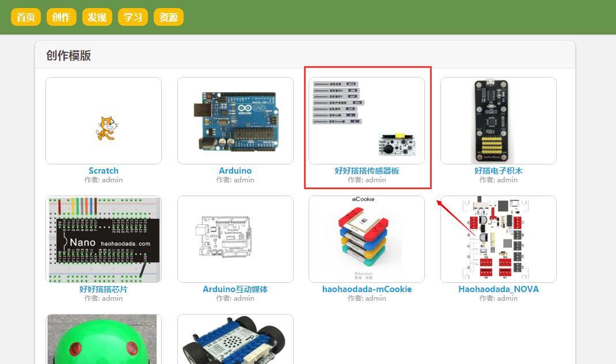Click author text under Arduino互动媒体
616x364 pixels.
(x=235, y=298)
